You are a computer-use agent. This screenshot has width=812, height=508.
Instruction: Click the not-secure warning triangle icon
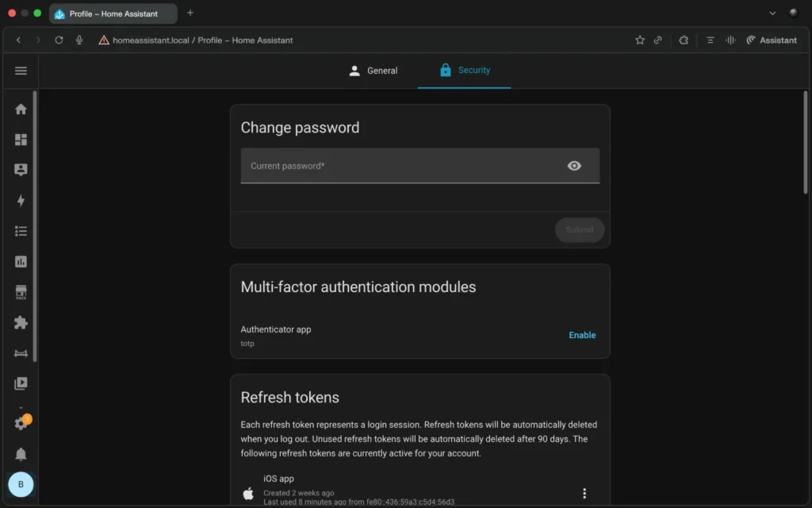104,40
